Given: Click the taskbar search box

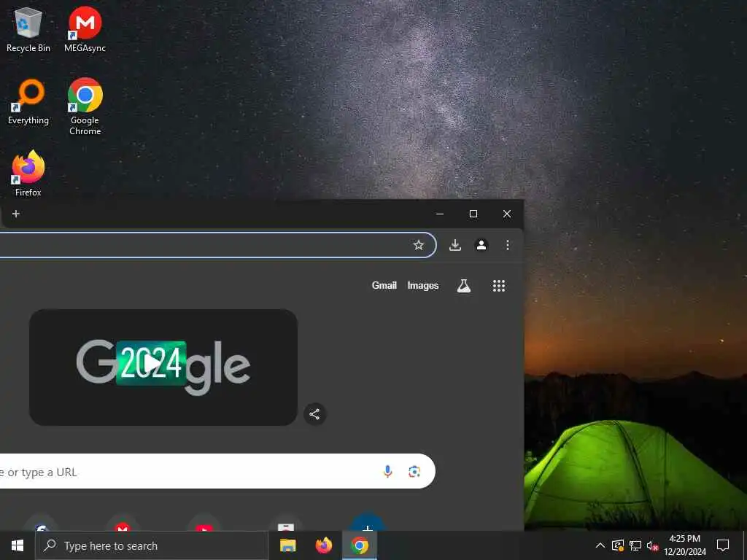Looking at the screenshot, I should click(152, 545).
